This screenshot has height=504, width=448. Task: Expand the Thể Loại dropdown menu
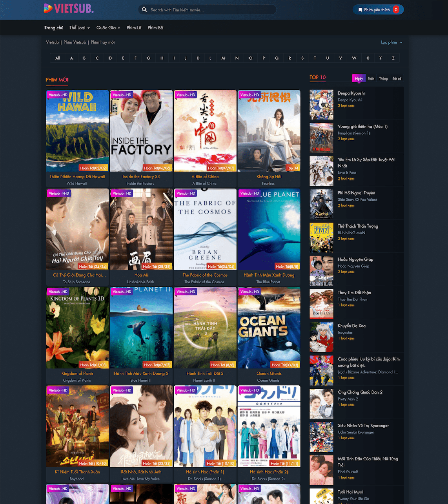click(79, 28)
